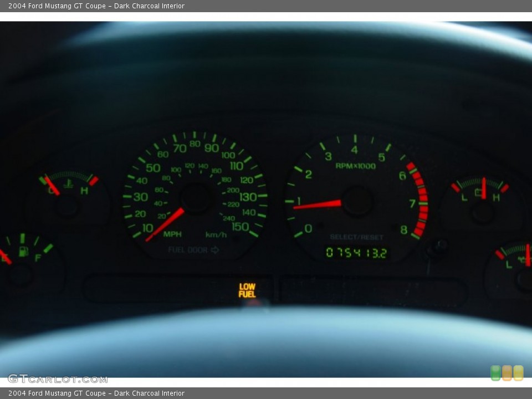Click the tachometer numeral 3

[x=328, y=156]
